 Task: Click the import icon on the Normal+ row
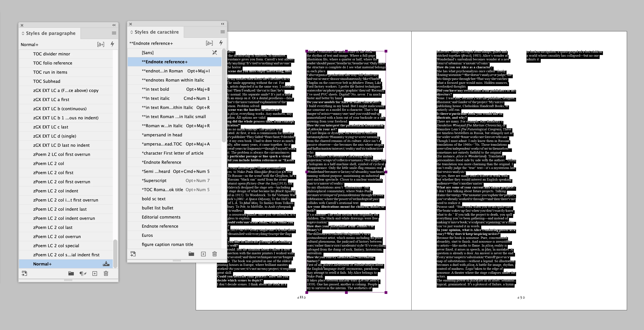point(106,264)
